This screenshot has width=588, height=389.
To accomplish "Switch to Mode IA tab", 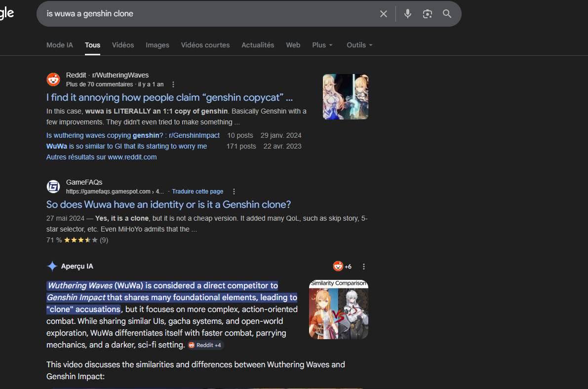I will 60,45.
